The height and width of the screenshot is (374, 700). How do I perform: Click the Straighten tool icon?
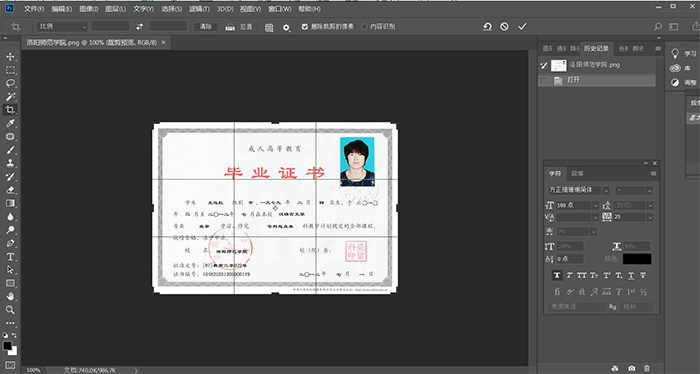click(230, 27)
